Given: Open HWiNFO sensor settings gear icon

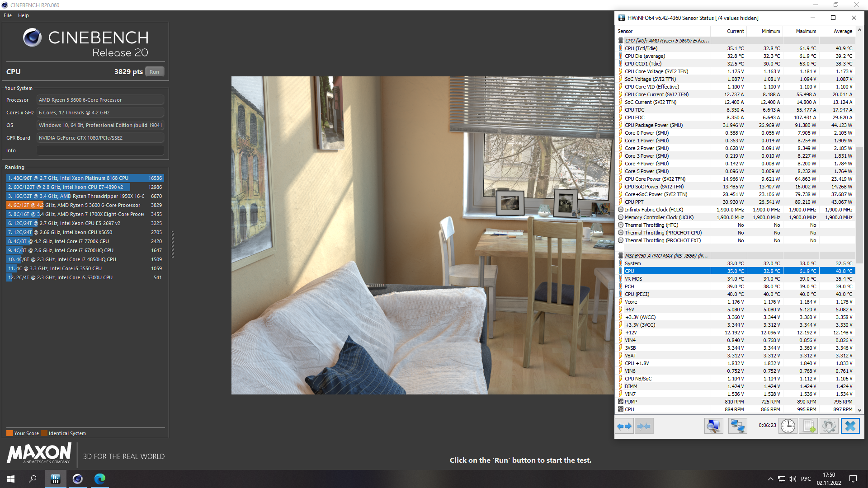Looking at the screenshot, I should tap(829, 426).
